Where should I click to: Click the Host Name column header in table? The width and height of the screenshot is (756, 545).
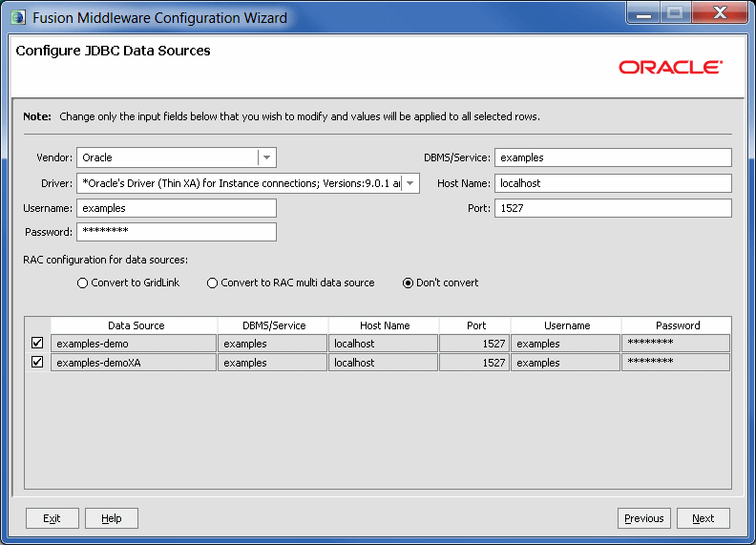384,325
